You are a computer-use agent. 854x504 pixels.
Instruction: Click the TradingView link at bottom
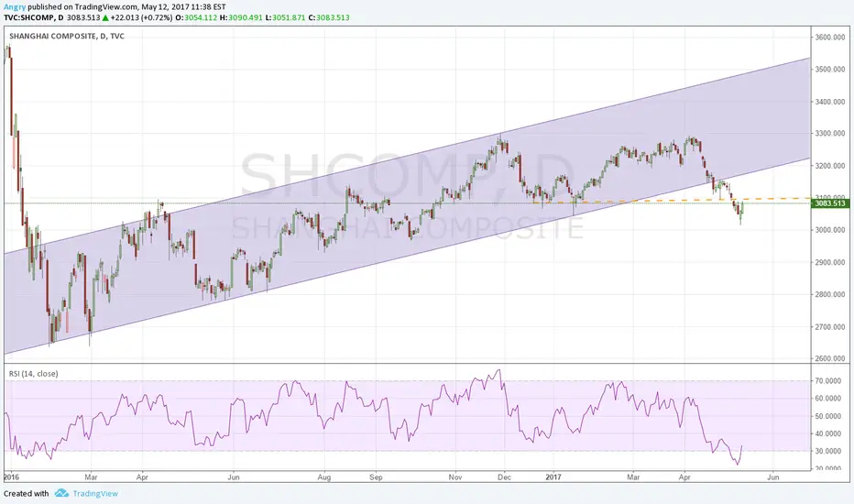point(95,494)
